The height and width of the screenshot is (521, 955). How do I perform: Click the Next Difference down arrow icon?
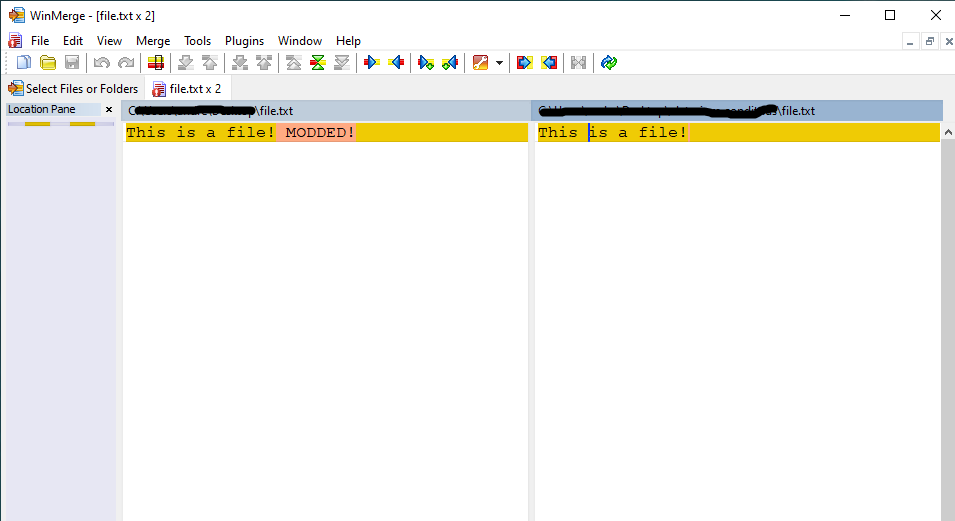185,62
